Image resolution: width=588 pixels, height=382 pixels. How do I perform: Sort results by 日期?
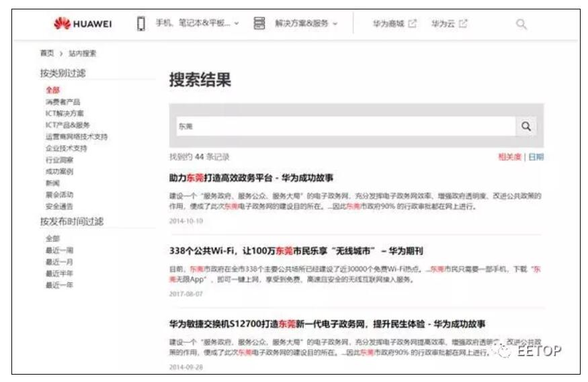coord(536,156)
